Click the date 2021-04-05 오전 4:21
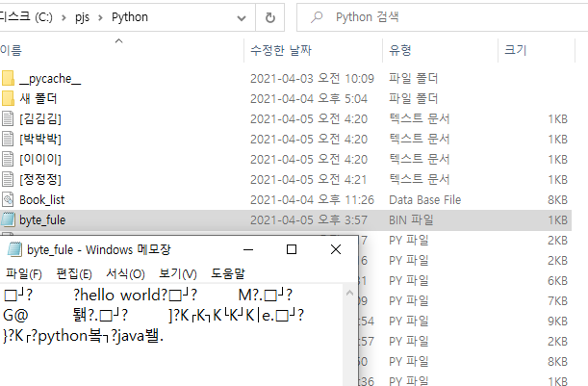This screenshot has height=386, width=588. [x=309, y=180]
